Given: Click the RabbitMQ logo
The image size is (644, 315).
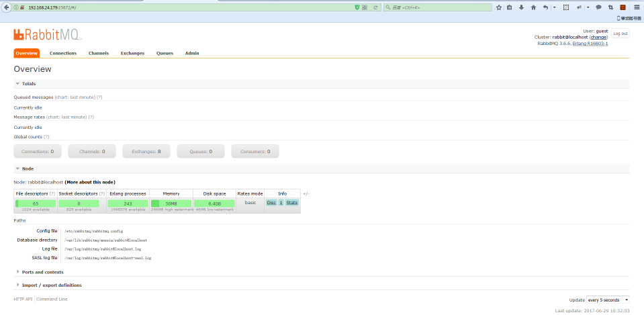Looking at the screenshot, I should click(x=48, y=34).
